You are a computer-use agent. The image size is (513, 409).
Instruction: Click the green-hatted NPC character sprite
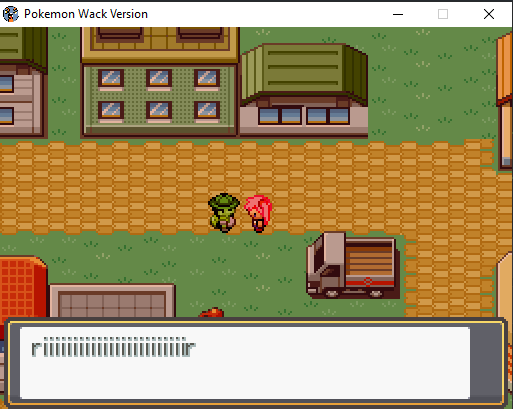(224, 213)
